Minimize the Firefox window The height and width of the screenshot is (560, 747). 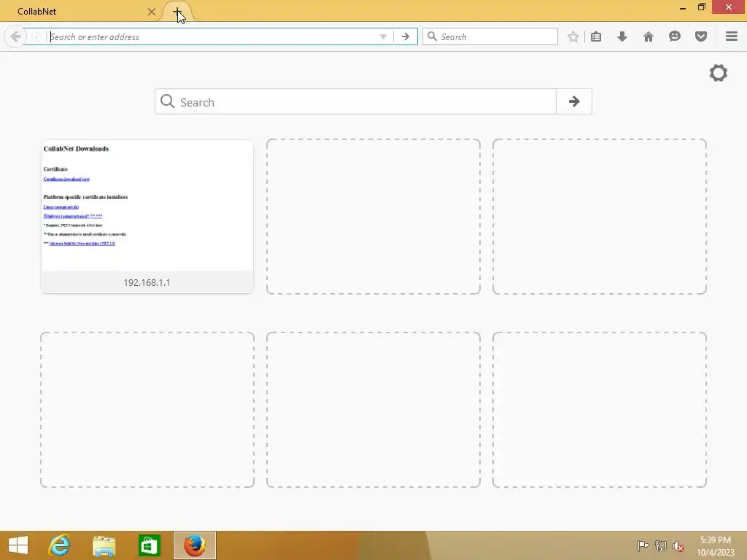coord(683,8)
